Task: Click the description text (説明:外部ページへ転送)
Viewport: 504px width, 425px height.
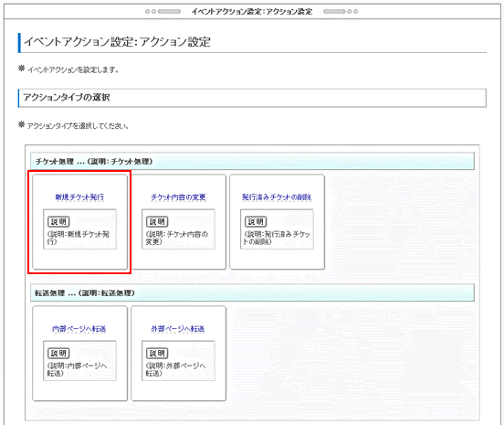Action: click(176, 369)
